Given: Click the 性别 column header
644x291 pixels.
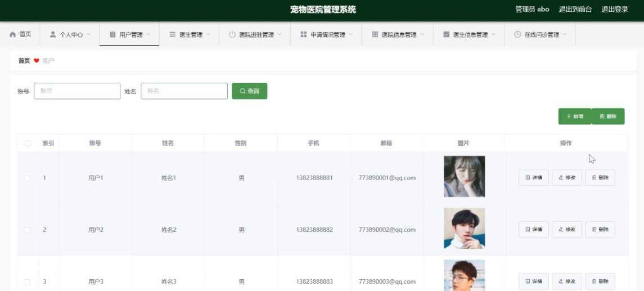Looking at the screenshot, I should (241, 144).
